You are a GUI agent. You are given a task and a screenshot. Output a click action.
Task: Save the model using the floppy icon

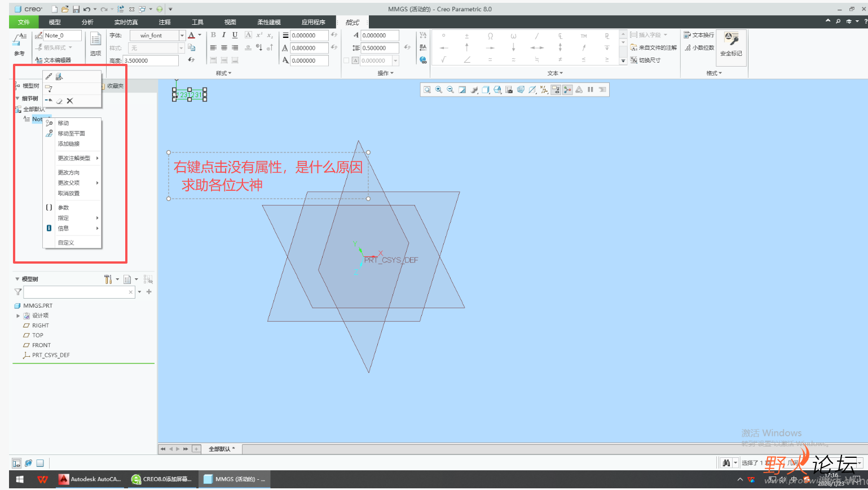click(x=76, y=9)
